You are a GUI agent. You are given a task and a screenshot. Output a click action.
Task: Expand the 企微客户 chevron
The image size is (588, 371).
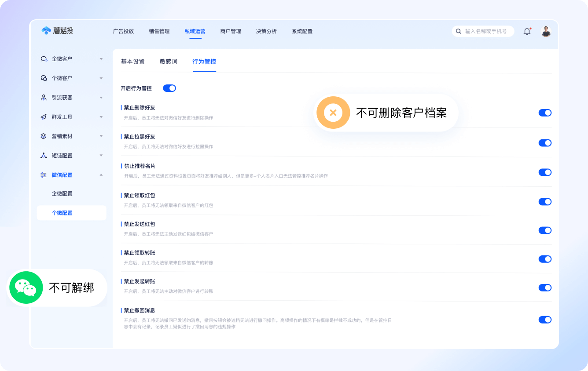(101, 59)
